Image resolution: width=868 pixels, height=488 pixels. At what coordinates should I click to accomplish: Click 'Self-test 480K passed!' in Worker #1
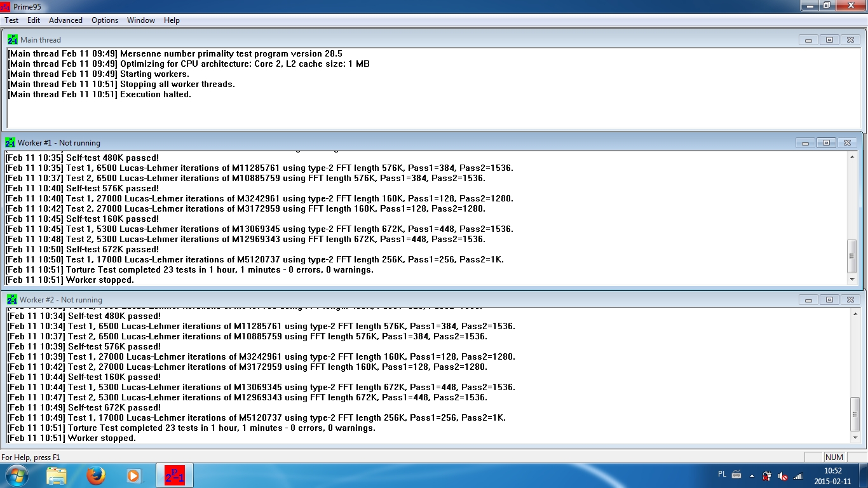point(82,158)
